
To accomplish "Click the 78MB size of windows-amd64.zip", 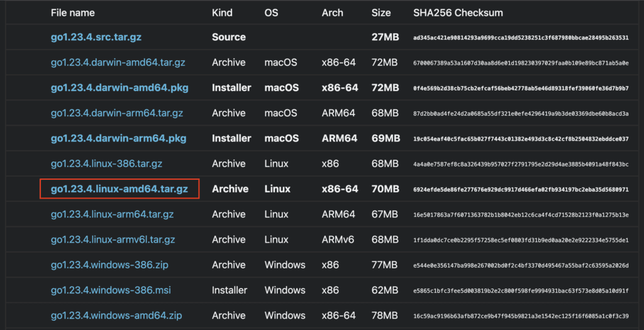I will pos(385,316).
